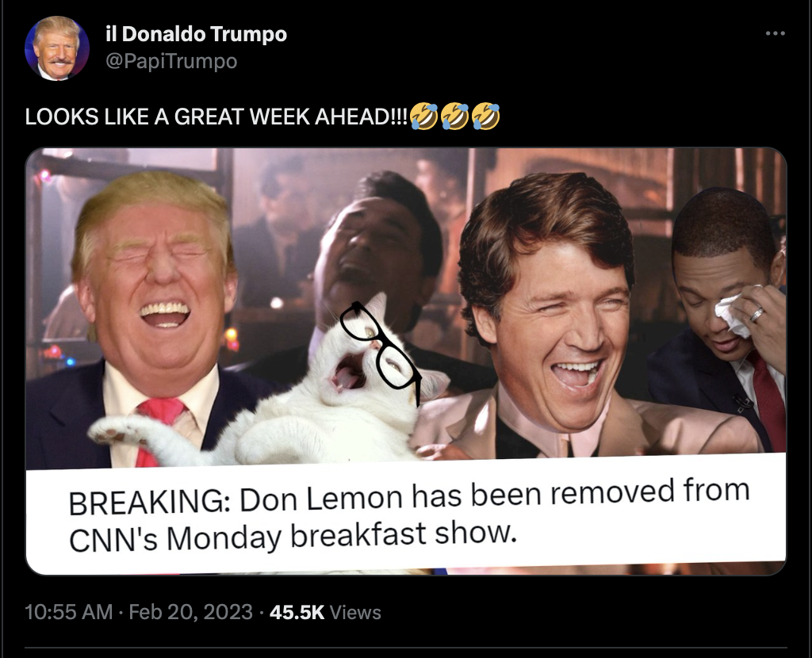Open the @PapiTrumpo handle link
The height and width of the screenshot is (658, 812).
(171, 61)
